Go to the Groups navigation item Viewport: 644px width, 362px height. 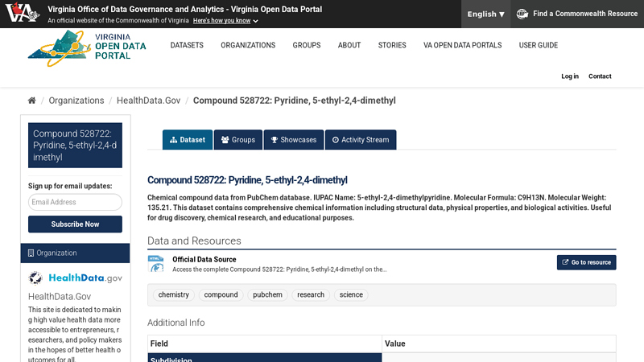(307, 45)
